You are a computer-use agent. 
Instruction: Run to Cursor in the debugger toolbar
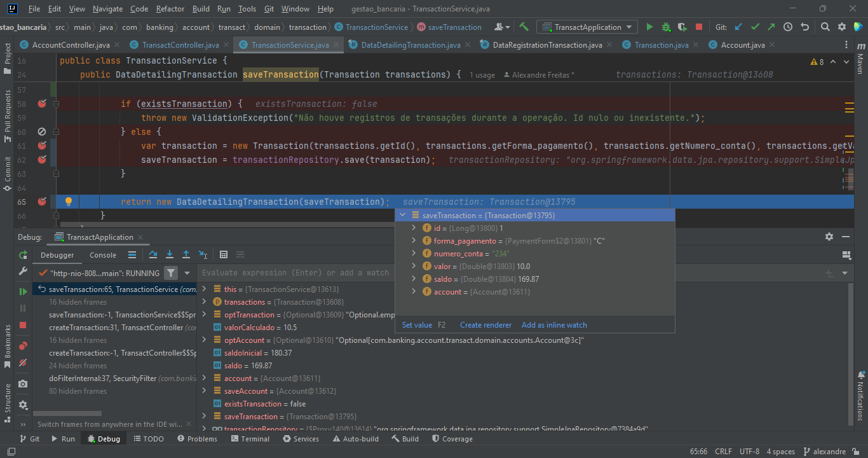(x=203, y=254)
